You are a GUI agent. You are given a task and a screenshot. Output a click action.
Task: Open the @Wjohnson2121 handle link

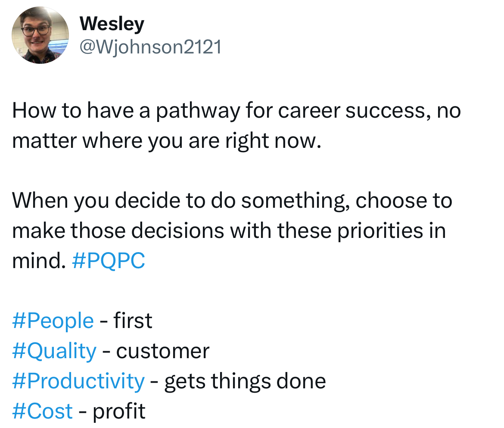pos(150,47)
